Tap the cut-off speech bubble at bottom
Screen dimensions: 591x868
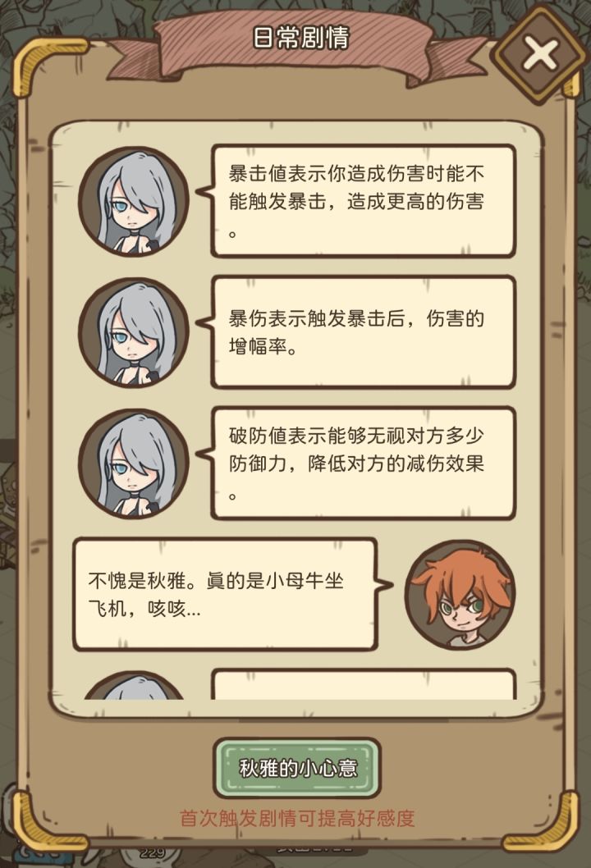(364, 684)
